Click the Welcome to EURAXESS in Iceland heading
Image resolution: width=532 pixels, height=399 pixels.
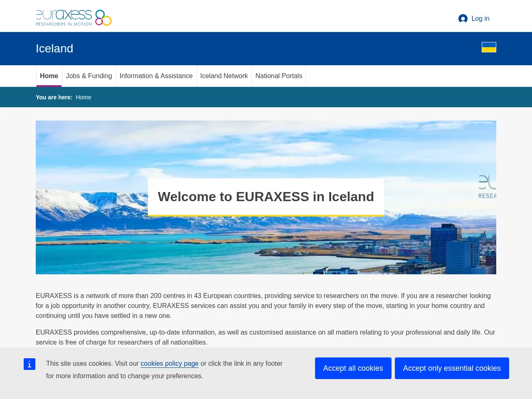click(x=266, y=197)
